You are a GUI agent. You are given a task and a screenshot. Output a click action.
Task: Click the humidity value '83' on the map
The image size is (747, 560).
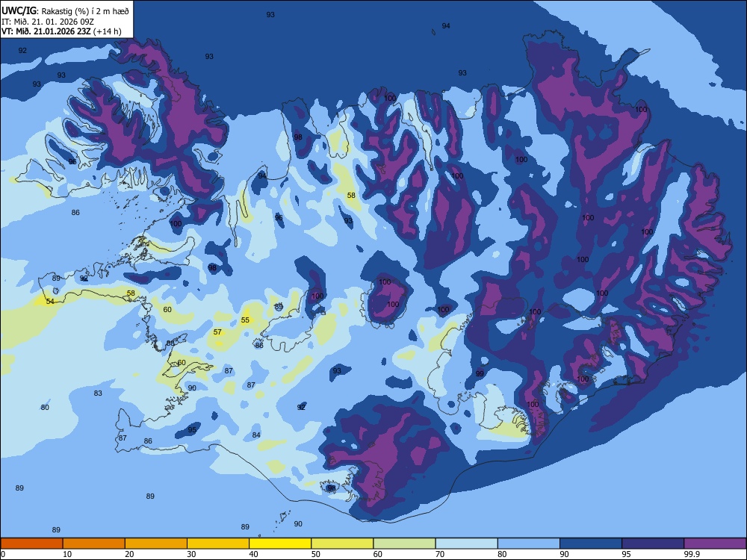pyautogui.click(x=98, y=393)
